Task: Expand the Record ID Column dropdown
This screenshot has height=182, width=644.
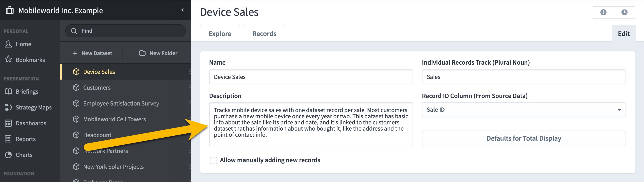Action: [524, 110]
